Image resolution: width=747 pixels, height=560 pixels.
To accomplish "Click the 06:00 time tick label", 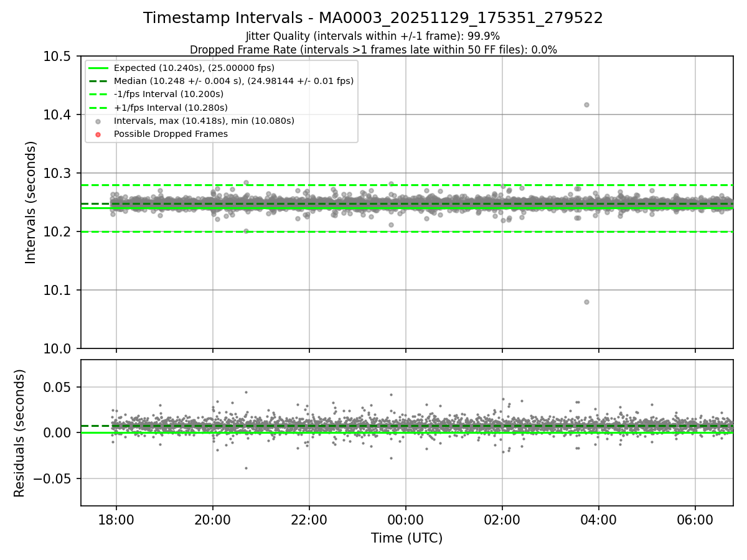I will [695, 519].
